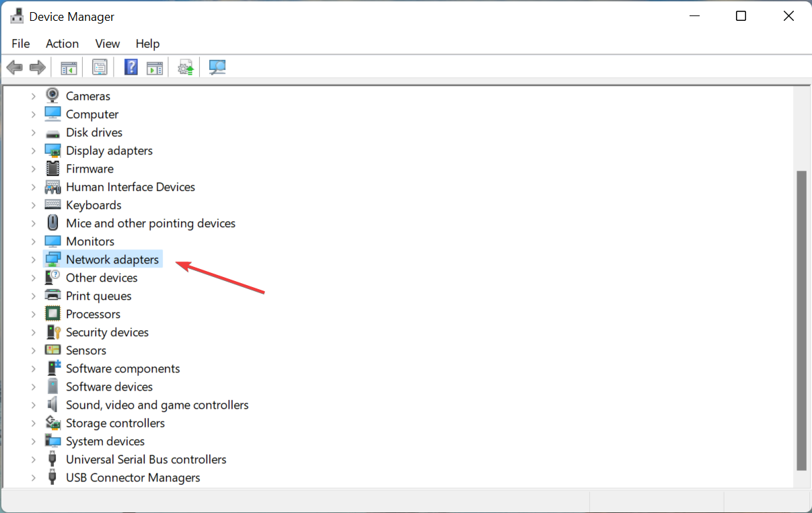Image resolution: width=812 pixels, height=513 pixels.
Task: Select the Processors chip icon
Action: 52,313
